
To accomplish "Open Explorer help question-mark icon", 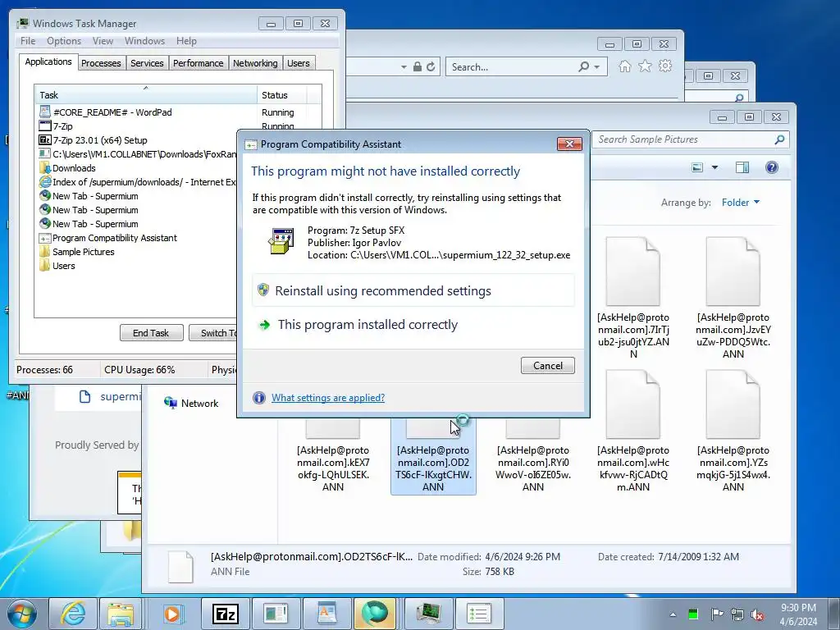I will [x=771, y=167].
